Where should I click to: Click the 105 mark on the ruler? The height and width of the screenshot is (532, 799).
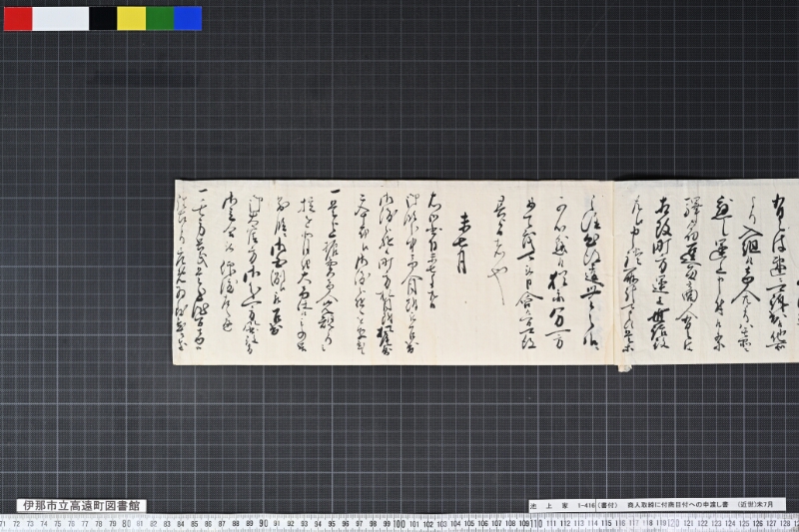click(468, 524)
